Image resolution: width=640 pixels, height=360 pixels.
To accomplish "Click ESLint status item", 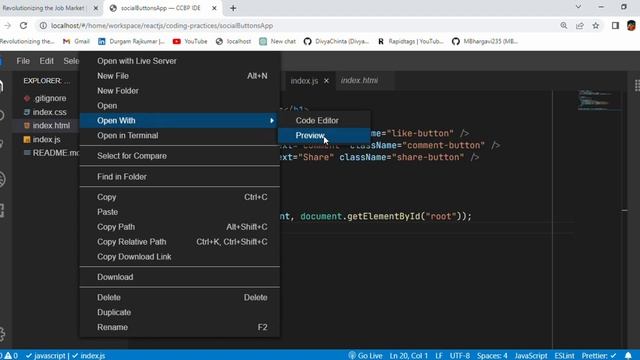I will tap(564, 356).
